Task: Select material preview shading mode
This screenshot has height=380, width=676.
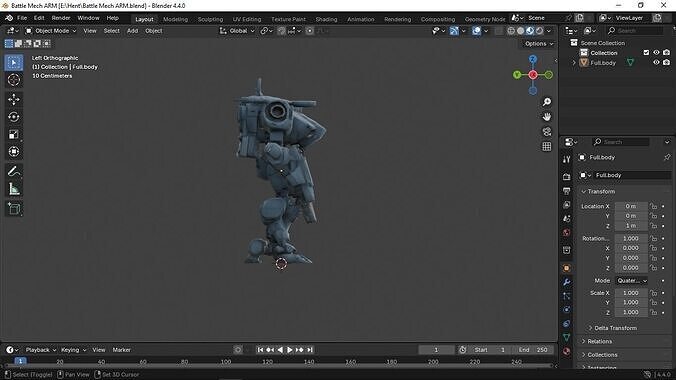Action: pos(530,31)
